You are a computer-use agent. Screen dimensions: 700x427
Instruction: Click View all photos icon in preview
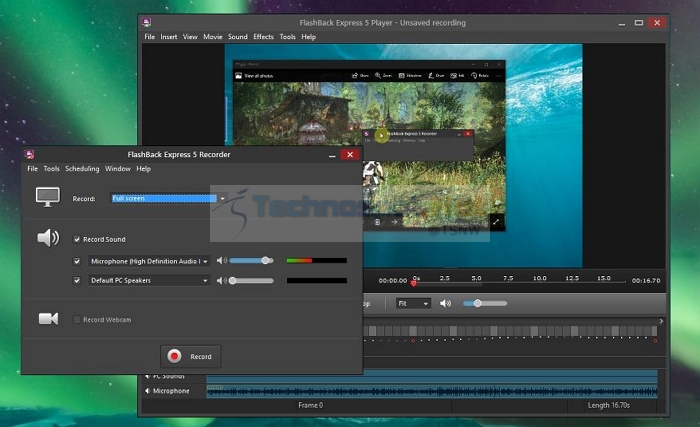coord(239,76)
